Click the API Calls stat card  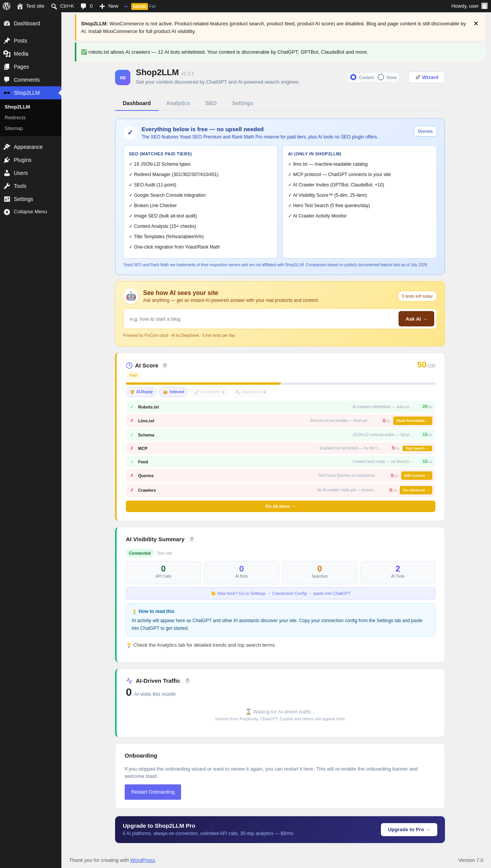click(163, 573)
